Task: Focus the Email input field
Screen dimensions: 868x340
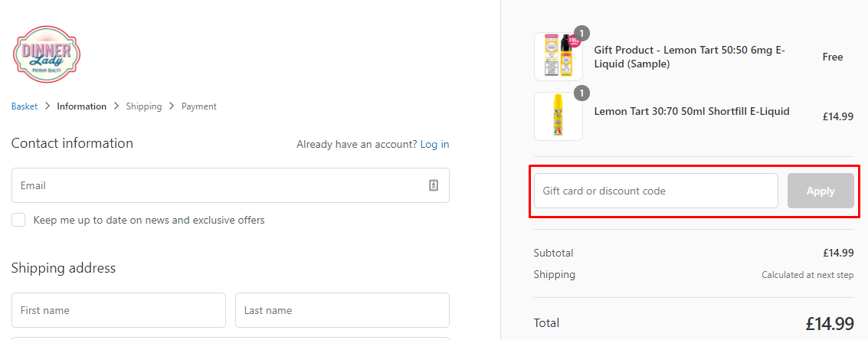Action: point(218,185)
